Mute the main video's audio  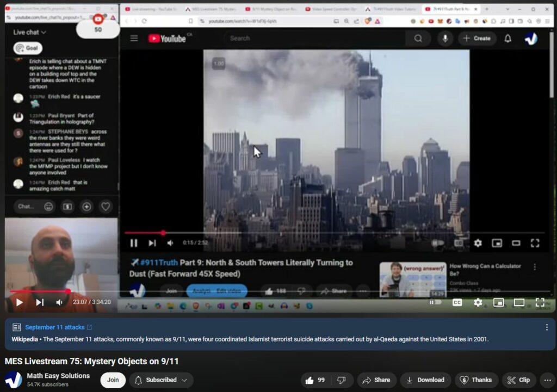[59, 302]
